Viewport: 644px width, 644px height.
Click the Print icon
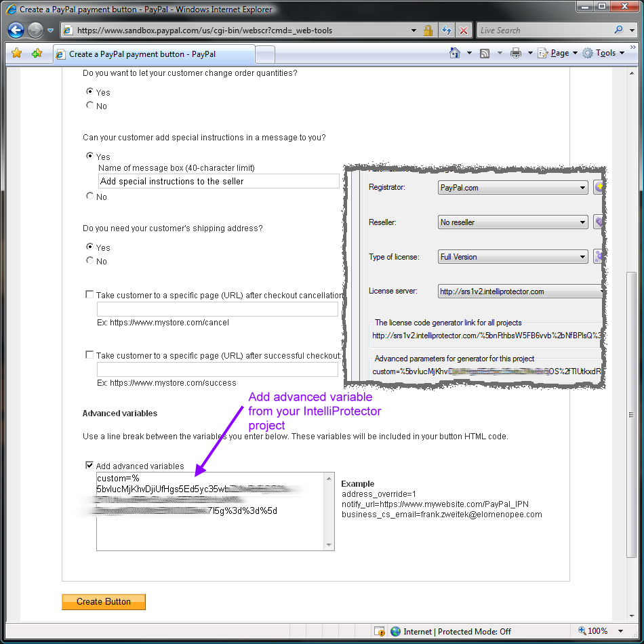click(515, 53)
